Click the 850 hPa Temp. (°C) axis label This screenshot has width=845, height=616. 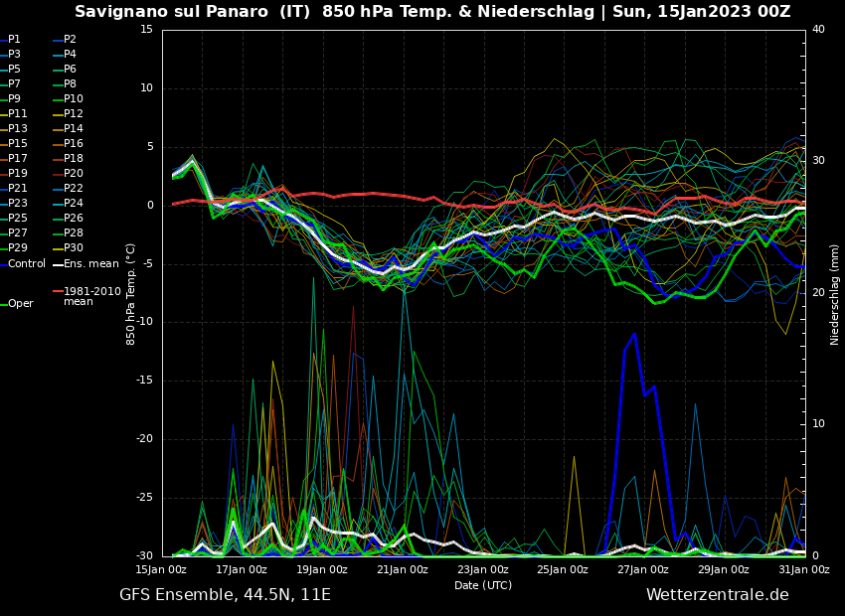[x=130, y=294]
